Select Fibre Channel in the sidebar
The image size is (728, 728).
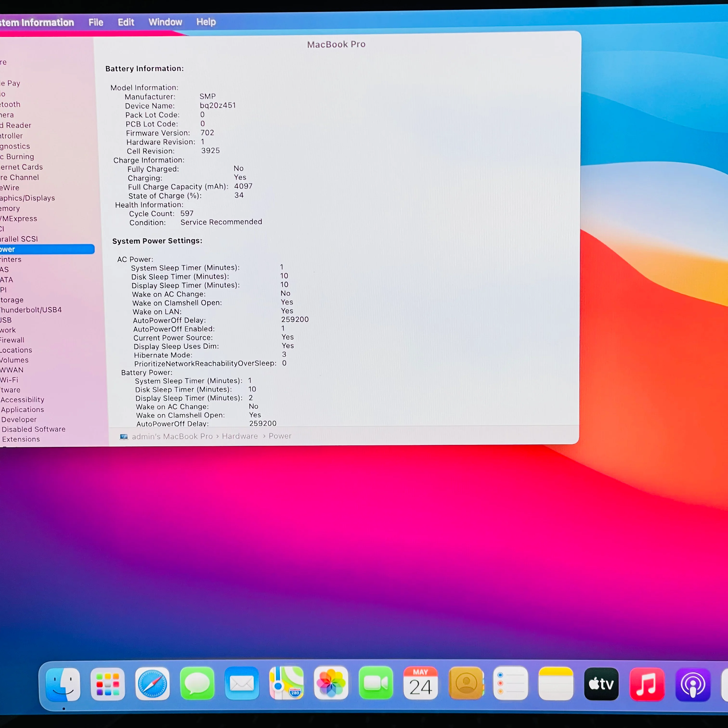(19, 177)
